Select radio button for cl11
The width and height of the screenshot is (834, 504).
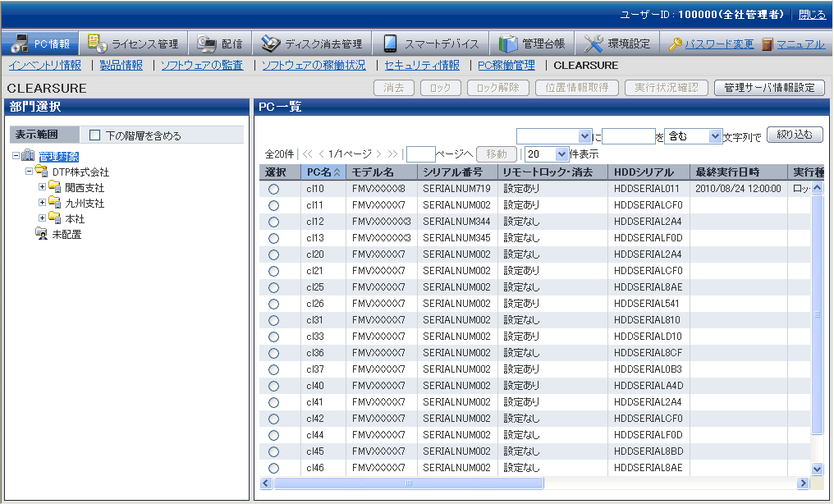point(273,205)
